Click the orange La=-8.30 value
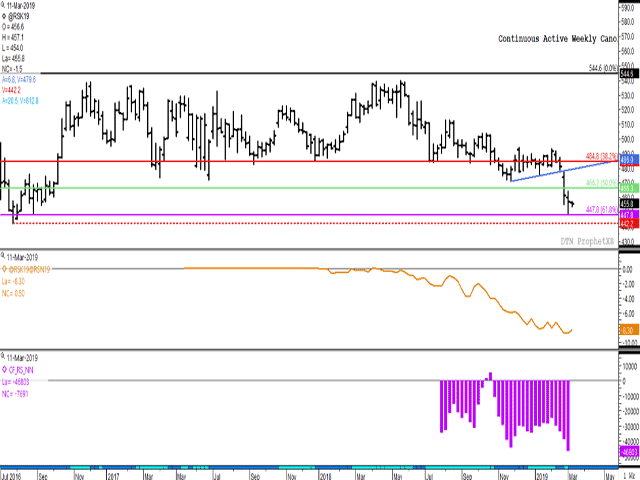 [13, 282]
